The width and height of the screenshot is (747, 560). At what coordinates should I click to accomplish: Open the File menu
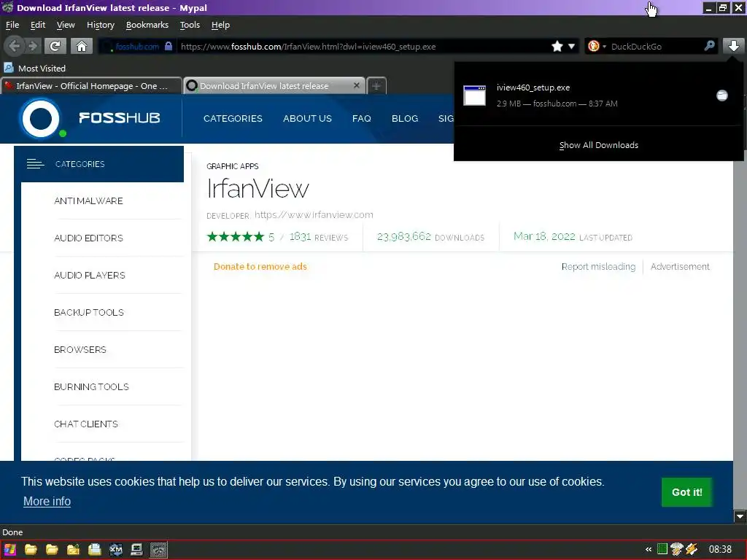(x=12, y=25)
